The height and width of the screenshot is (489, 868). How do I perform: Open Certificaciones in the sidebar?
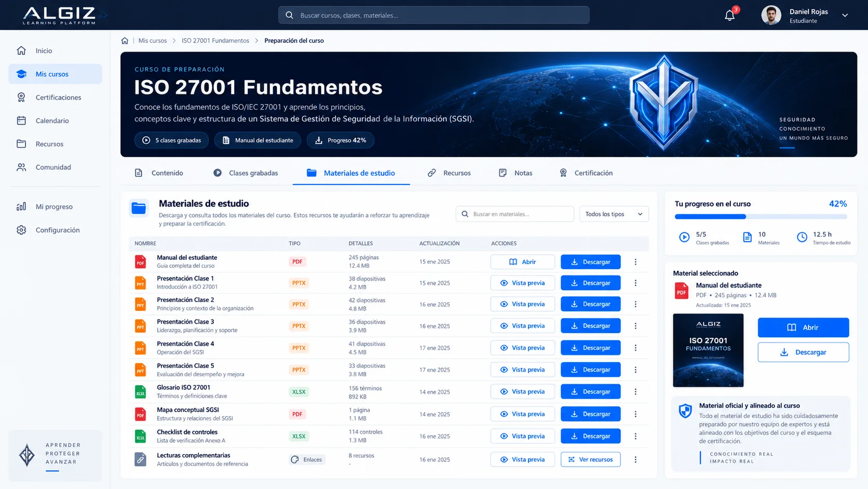click(55, 97)
